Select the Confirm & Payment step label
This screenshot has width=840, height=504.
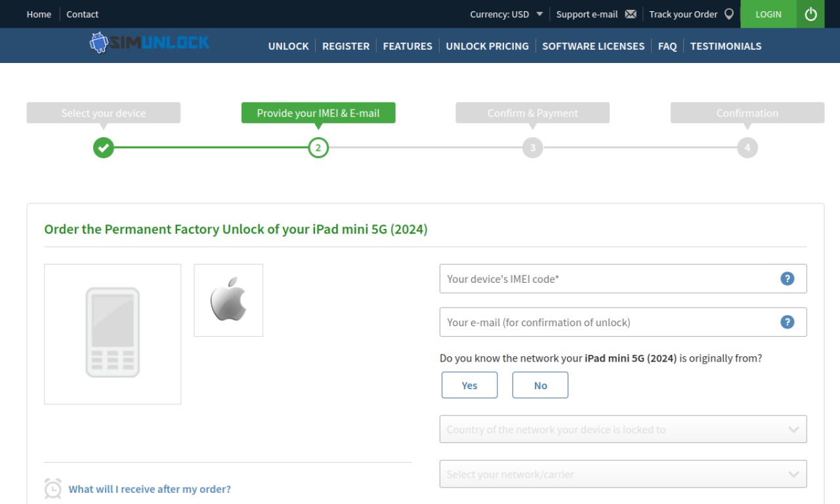[x=532, y=113]
